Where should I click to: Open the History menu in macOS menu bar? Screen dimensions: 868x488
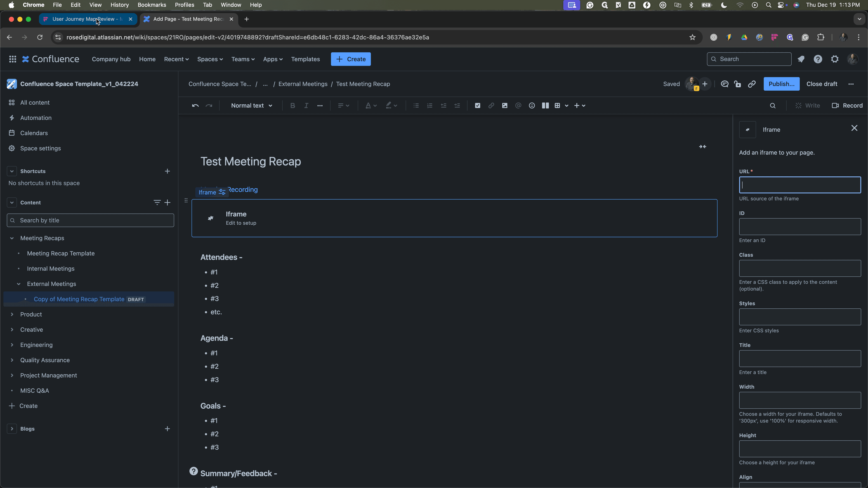[x=120, y=5]
